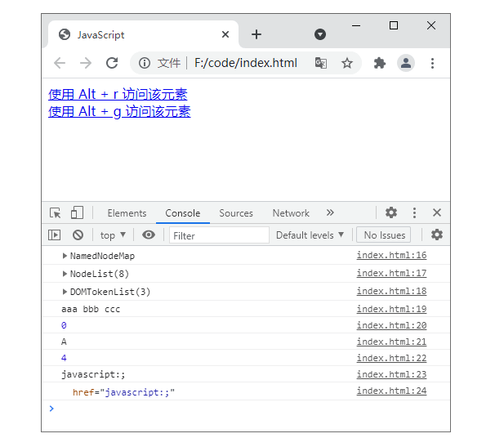Open console settings gear icon

437,235
